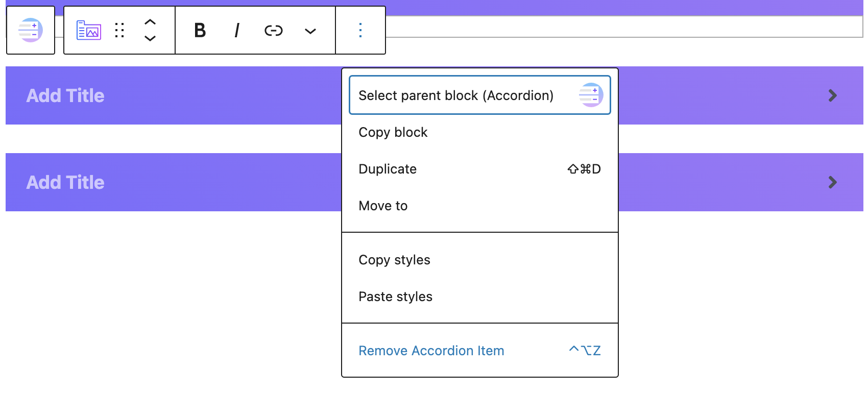The image size is (868, 393).
Task: Insert a link with the link icon
Action: pyautogui.click(x=274, y=31)
